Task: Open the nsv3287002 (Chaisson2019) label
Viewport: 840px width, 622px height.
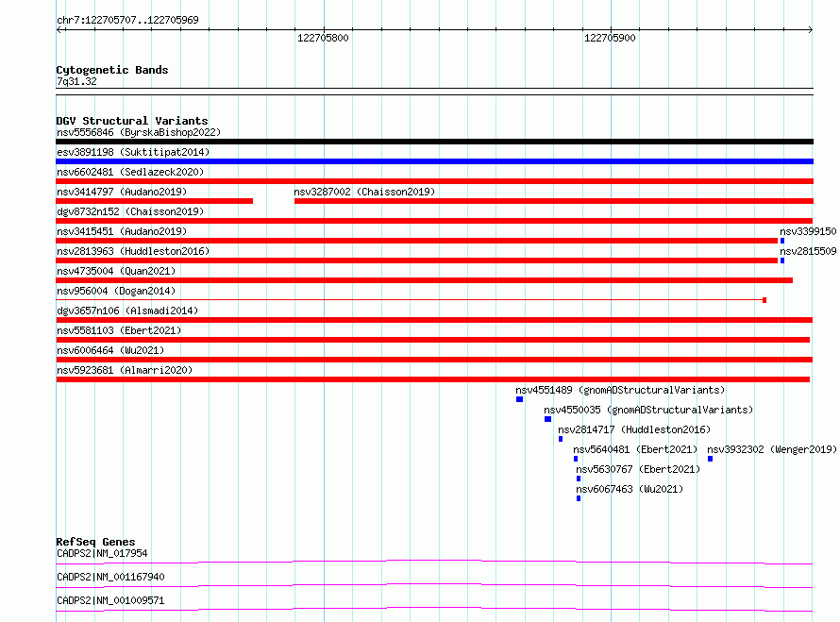Action: tap(364, 192)
